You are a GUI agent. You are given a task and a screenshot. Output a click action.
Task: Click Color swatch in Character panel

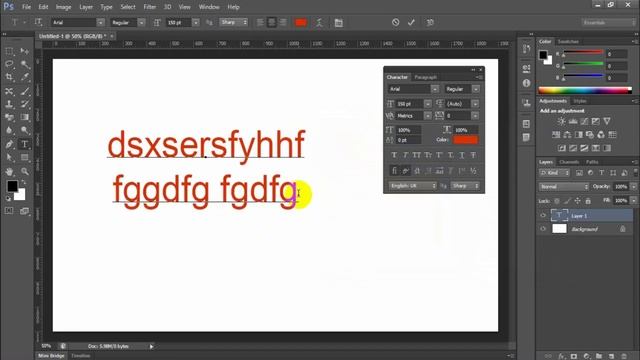click(465, 140)
